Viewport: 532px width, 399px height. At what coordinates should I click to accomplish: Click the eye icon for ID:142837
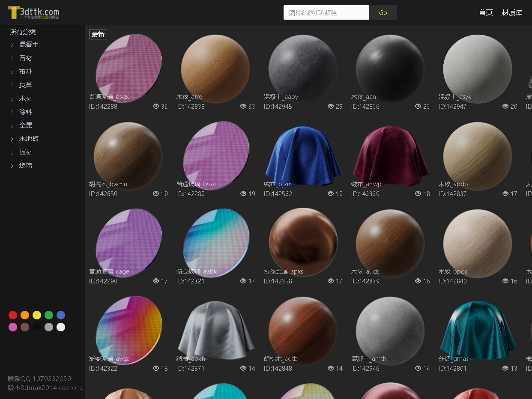tap(505, 194)
